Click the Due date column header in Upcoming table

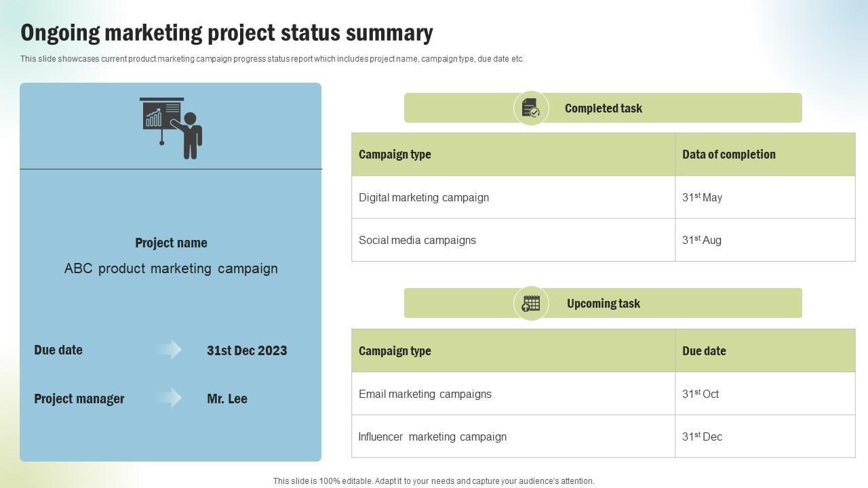(x=704, y=351)
